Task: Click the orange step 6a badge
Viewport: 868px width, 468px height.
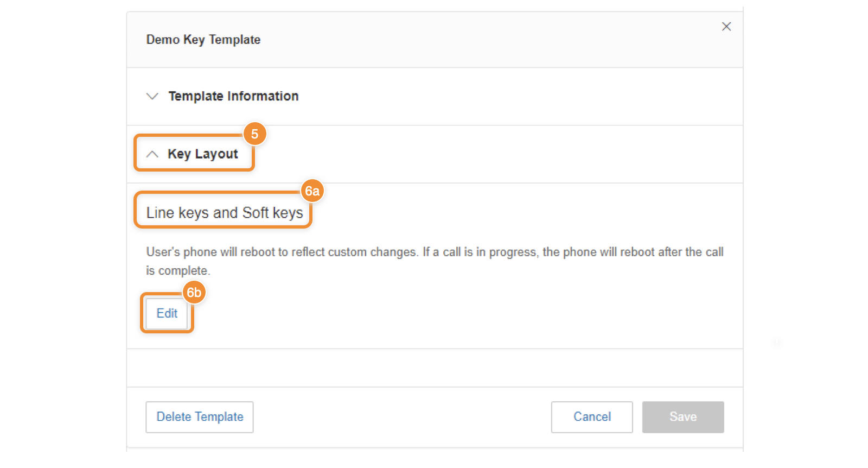Action: (x=312, y=191)
